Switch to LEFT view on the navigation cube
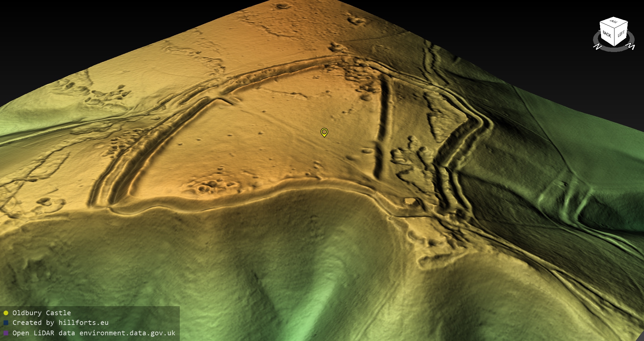This screenshot has width=644, height=341. tap(621, 34)
